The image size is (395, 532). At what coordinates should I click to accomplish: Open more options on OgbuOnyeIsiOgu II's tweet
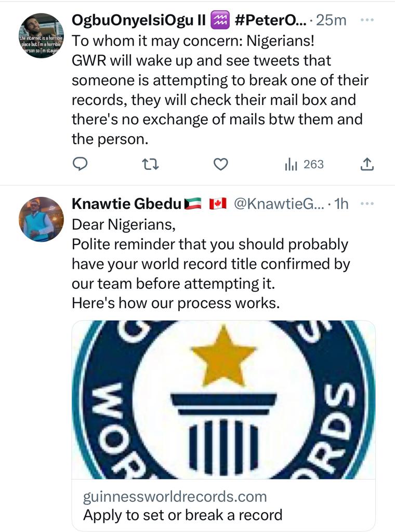coord(367,20)
